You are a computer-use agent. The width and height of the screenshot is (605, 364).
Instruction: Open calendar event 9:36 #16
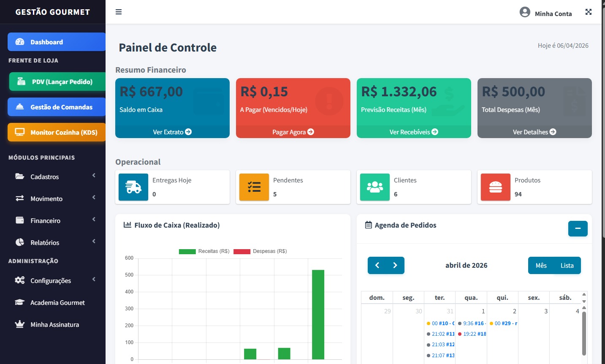pos(471,323)
